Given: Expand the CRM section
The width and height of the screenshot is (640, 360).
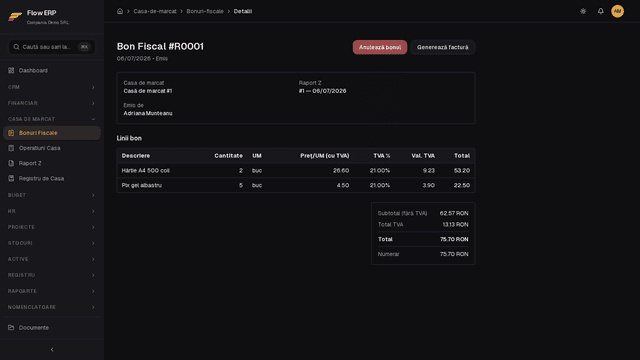Looking at the screenshot, I should 52,87.
